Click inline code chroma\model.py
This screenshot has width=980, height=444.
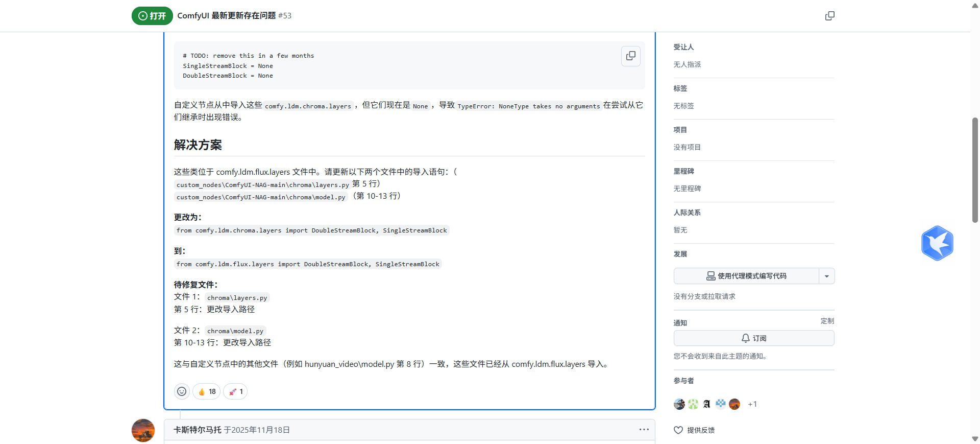tap(235, 331)
